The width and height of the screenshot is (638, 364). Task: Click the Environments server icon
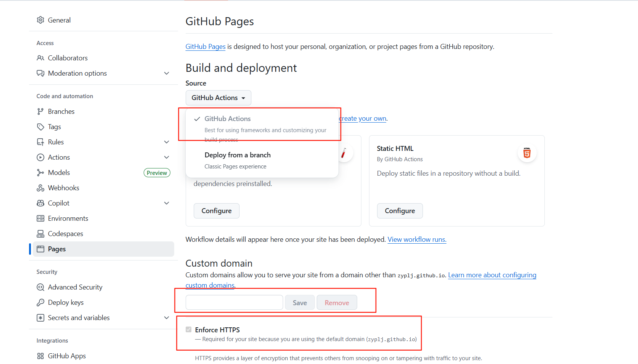click(40, 218)
